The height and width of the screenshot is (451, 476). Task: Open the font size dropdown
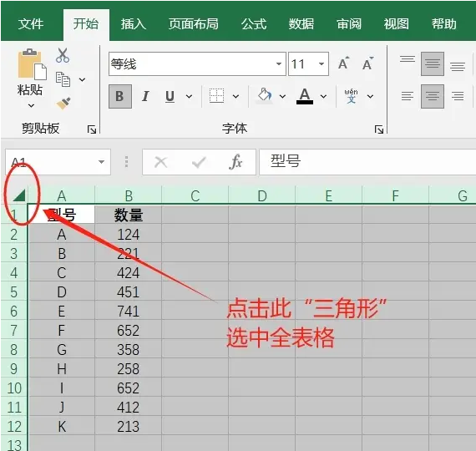click(322, 63)
